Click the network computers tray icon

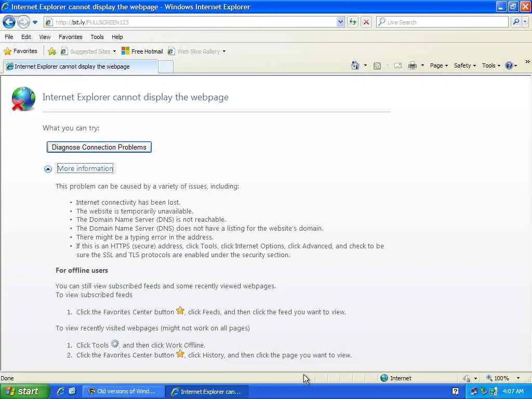click(x=474, y=392)
